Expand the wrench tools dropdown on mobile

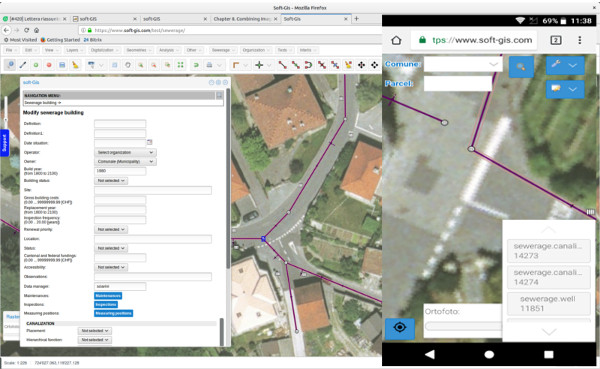565,65
